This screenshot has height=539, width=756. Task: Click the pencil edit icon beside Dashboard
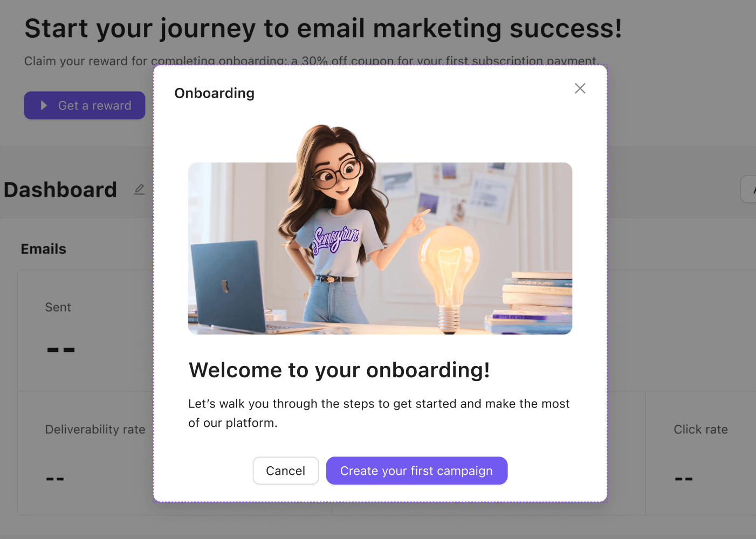[x=139, y=189]
